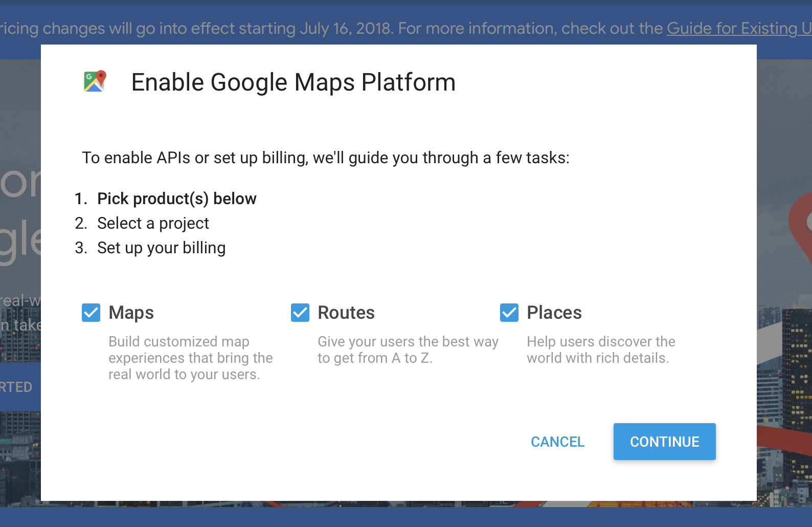This screenshot has width=812, height=527.
Task: Click the 'Pick product(s) below' step
Action: (x=177, y=199)
